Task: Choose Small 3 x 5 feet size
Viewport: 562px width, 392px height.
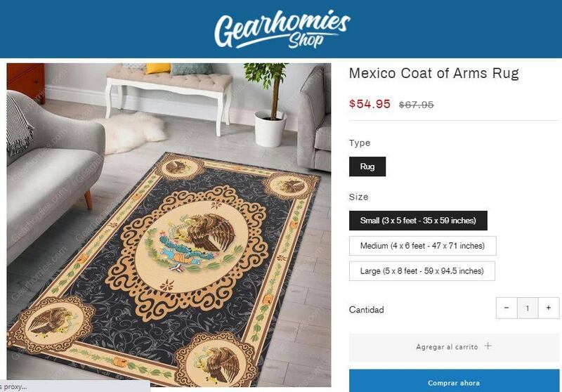Action: (x=418, y=221)
